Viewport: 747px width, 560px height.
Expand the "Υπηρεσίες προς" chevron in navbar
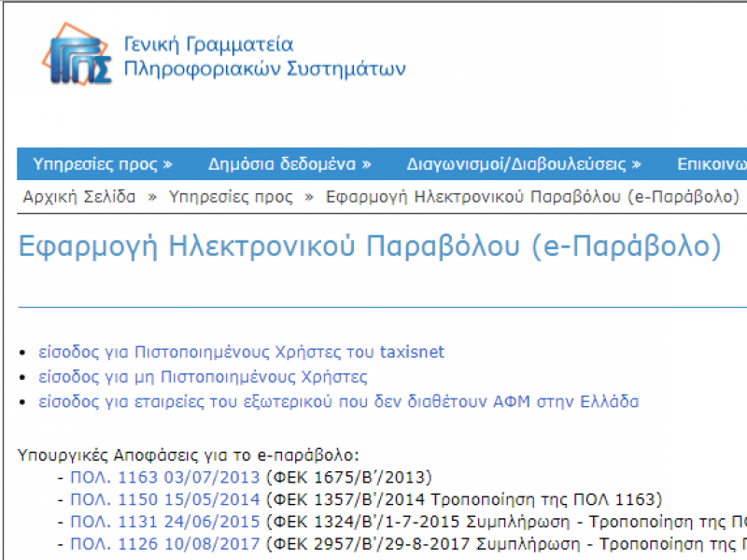coord(168,162)
